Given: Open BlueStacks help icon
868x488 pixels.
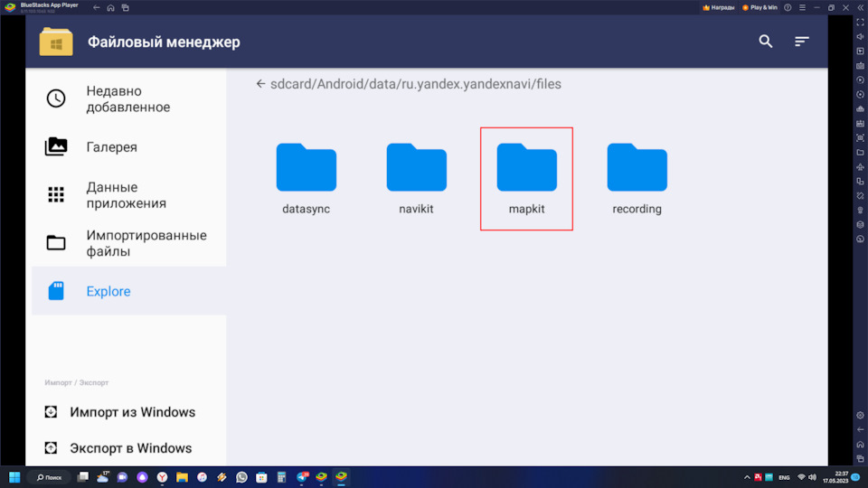Looking at the screenshot, I should click(x=788, y=8).
